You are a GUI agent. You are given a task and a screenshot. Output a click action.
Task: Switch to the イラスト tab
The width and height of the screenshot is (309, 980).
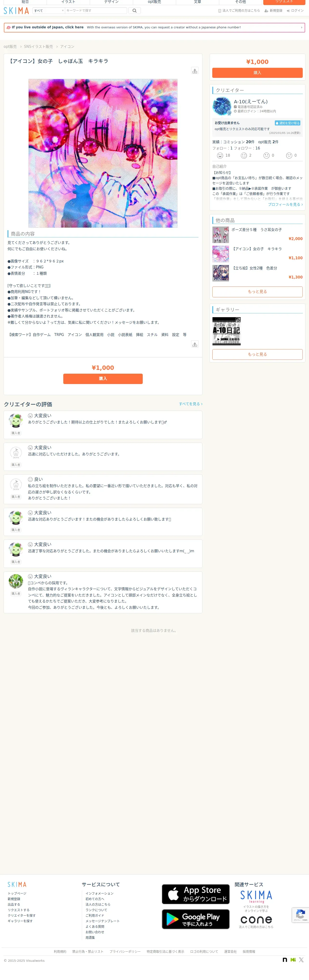(68, 2)
